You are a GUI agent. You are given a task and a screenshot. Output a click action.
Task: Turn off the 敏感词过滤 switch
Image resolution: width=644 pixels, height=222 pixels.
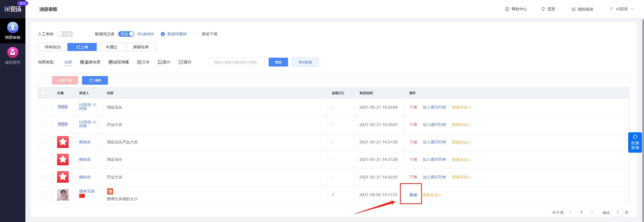pos(126,34)
